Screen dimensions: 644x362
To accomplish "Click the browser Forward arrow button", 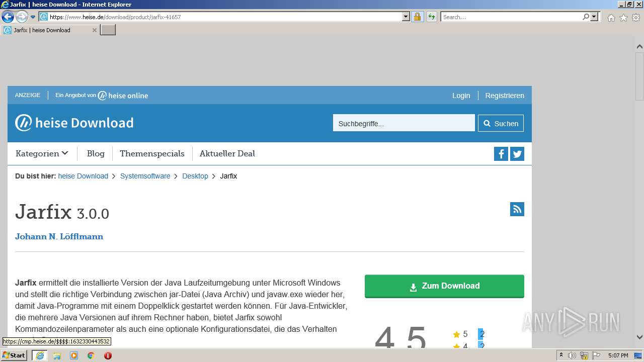I will click(22, 17).
